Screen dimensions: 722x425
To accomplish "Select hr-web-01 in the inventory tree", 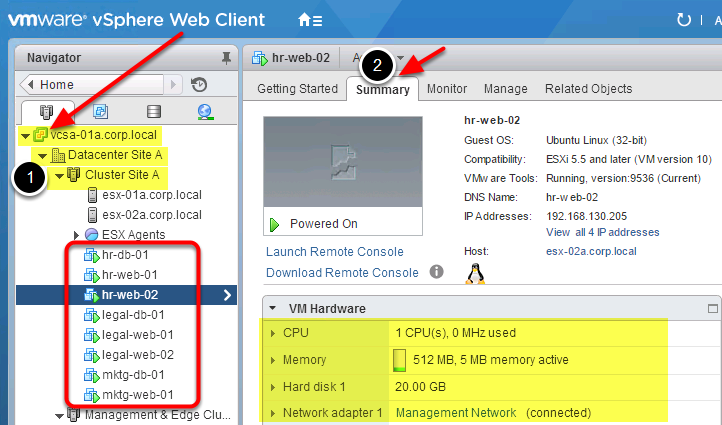I will point(130,275).
